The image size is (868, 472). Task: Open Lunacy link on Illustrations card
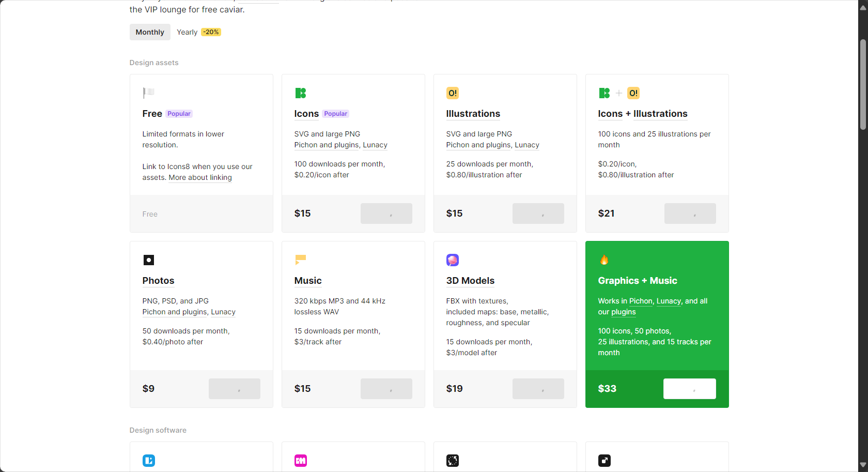tap(527, 145)
